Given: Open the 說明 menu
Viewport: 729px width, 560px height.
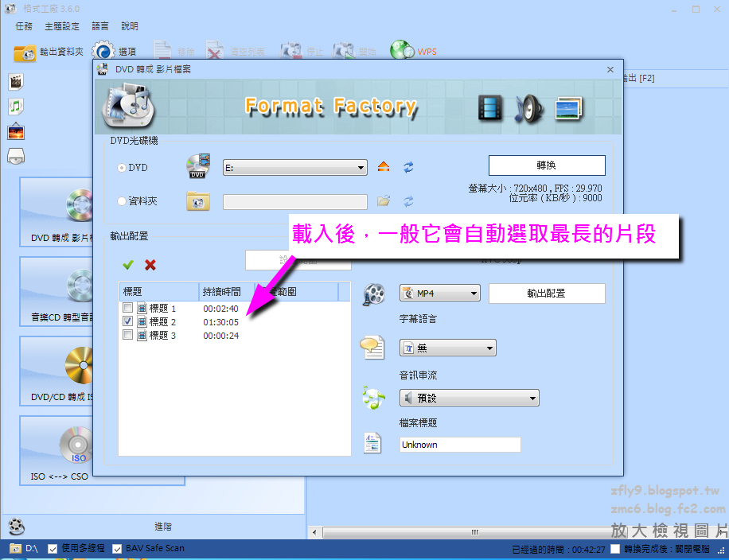Looking at the screenshot, I should (x=130, y=26).
